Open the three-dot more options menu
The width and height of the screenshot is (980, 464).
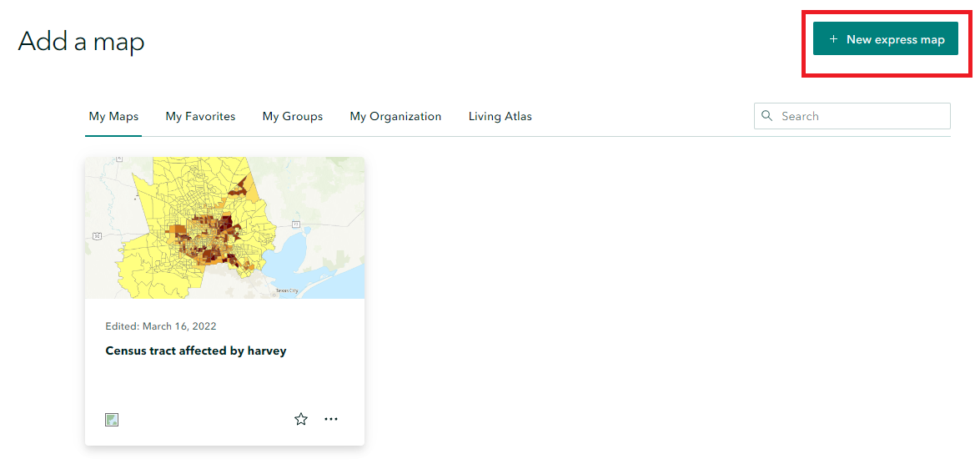click(x=331, y=420)
